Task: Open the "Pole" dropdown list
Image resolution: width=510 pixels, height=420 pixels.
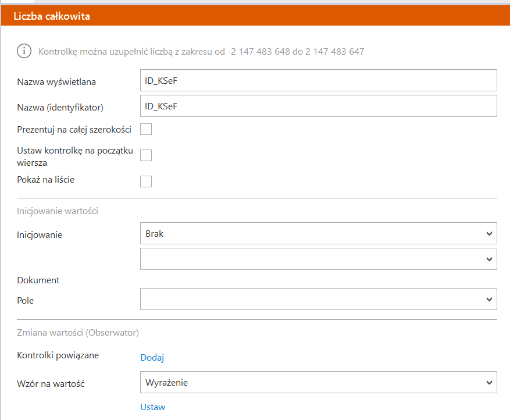Action: (318, 299)
